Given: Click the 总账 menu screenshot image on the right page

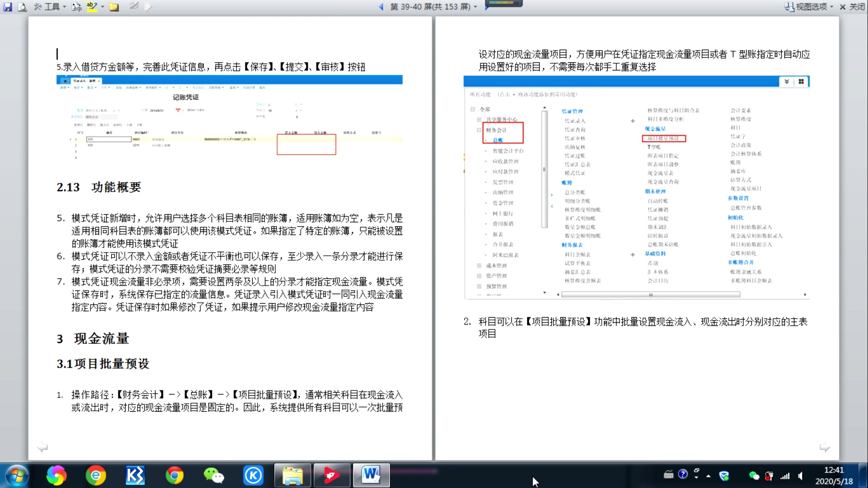Looking at the screenshot, I should tap(637, 188).
